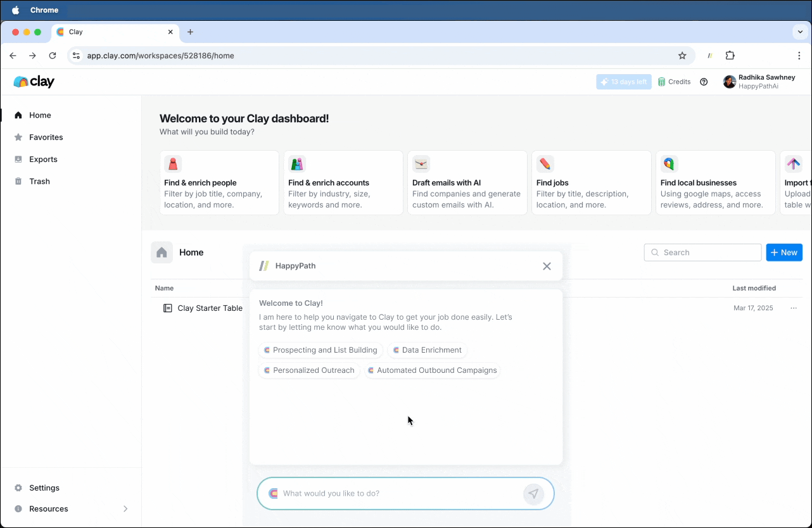Image resolution: width=812 pixels, height=528 pixels.
Task: Open Radhika Sawhney account menu
Action: click(x=759, y=82)
